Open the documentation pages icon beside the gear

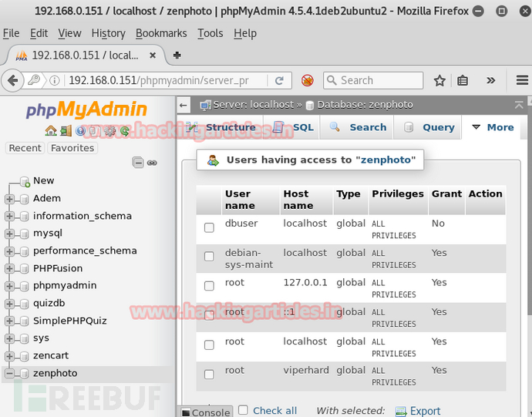pos(96,130)
